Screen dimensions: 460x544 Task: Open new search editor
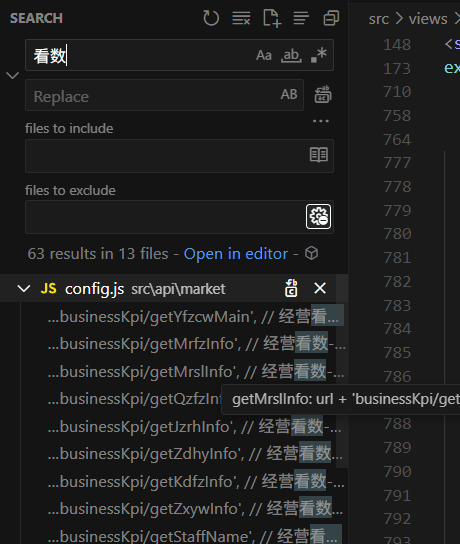coord(272,18)
